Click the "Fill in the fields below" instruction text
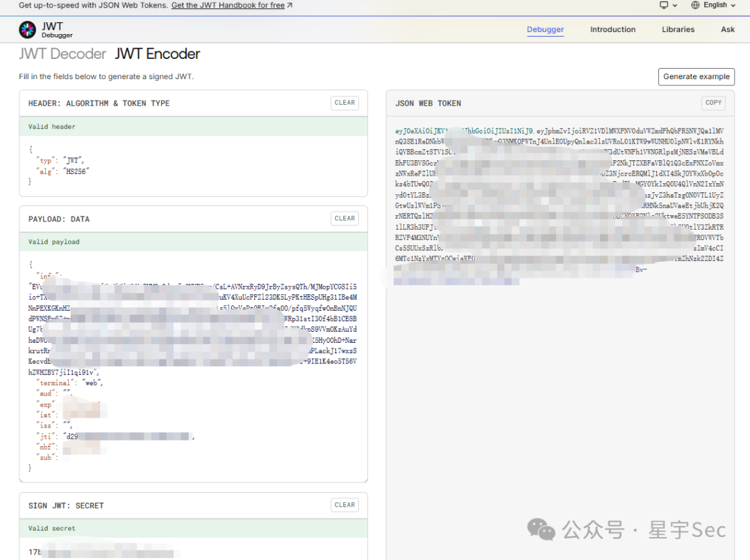750x560 pixels. 106,76
